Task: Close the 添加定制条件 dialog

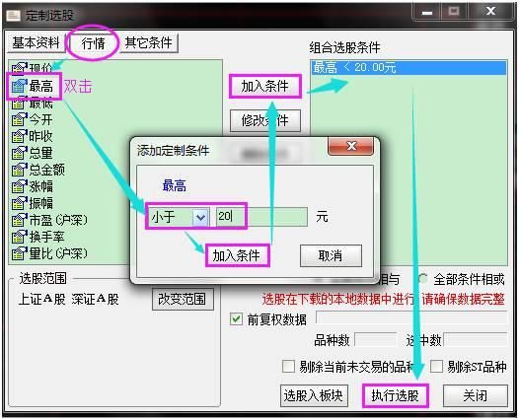Action: tap(351, 146)
